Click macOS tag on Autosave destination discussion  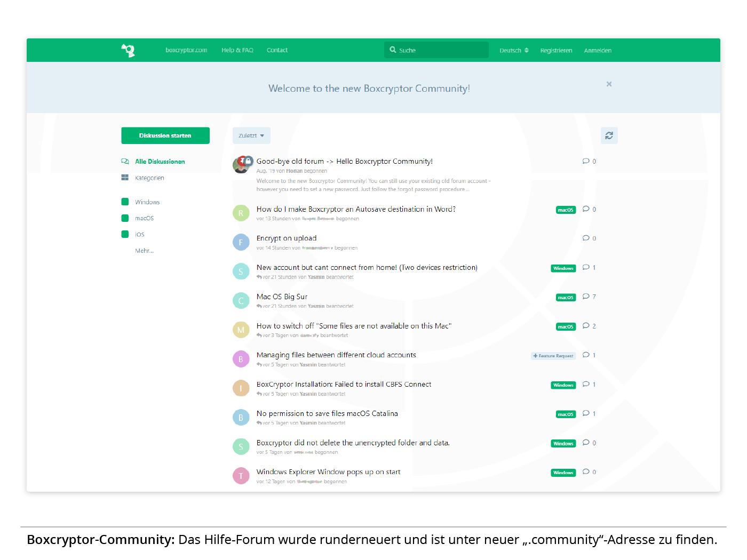coord(566,210)
